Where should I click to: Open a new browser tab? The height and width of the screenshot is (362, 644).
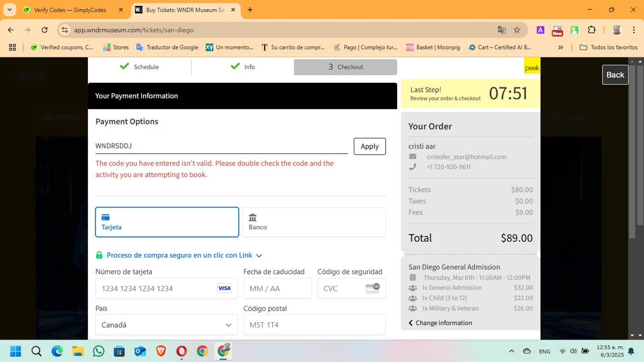tap(250, 10)
